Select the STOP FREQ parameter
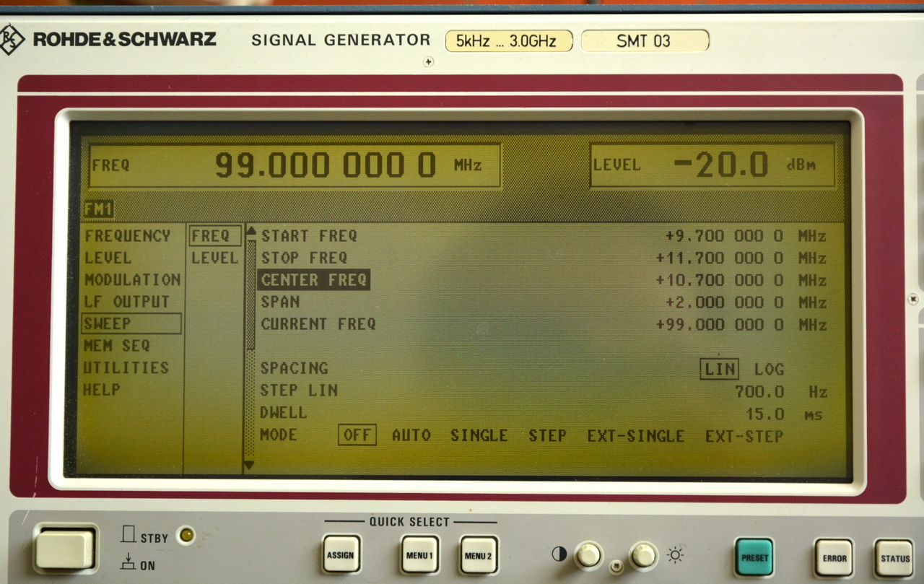This screenshot has height=584, width=924. point(304,258)
